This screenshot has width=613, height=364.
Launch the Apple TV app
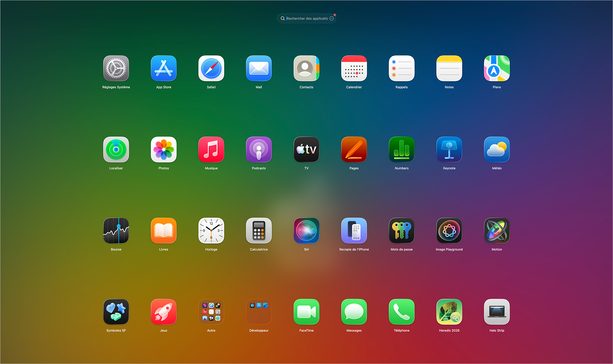(306, 149)
